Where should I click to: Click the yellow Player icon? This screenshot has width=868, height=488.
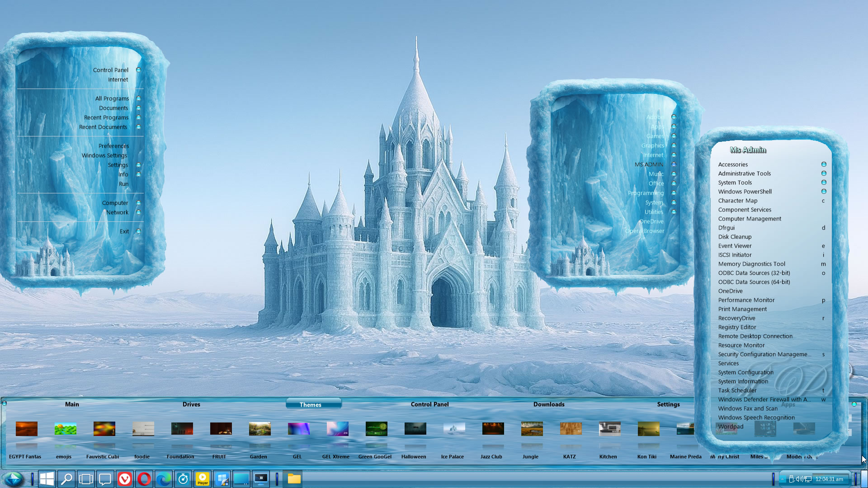click(203, 479)
